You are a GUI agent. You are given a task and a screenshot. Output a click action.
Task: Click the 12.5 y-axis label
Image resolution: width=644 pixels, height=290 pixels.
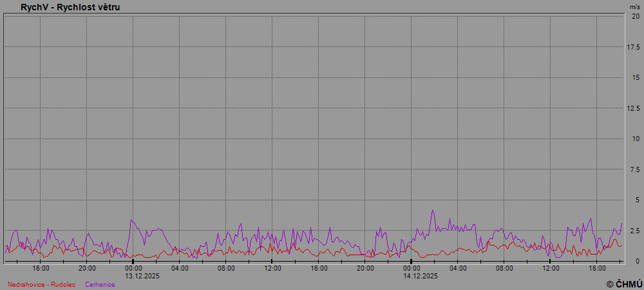tap(633, 108)
